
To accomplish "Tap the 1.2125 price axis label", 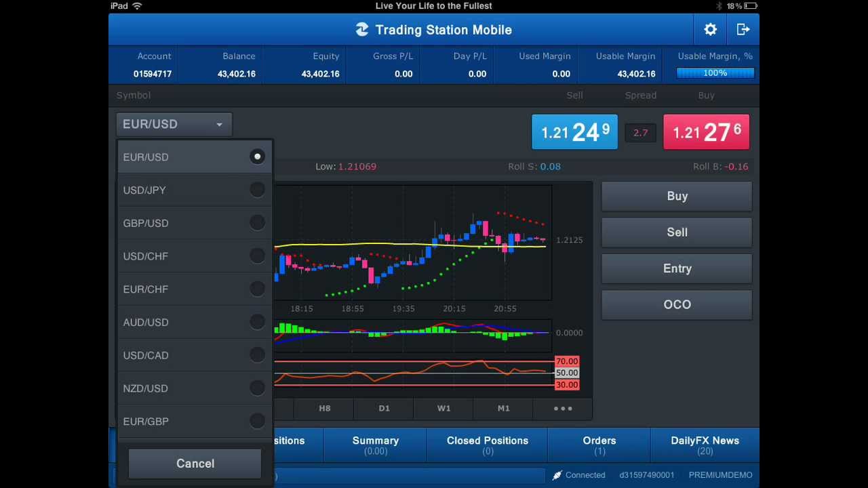I will tap(569, 240).
